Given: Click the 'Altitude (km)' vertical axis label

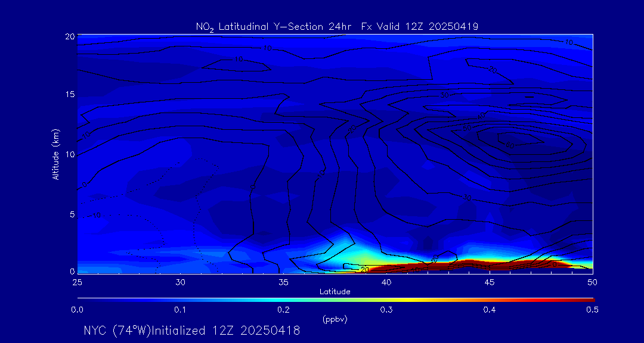Looking at the screenshot, I should tap(55, 154).
